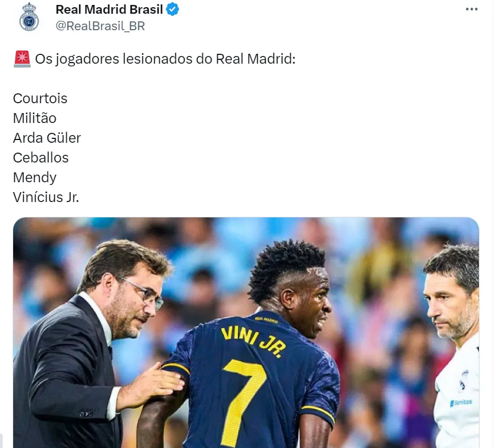Select the Arda Güler line in tweet

[x=47, y=138]
